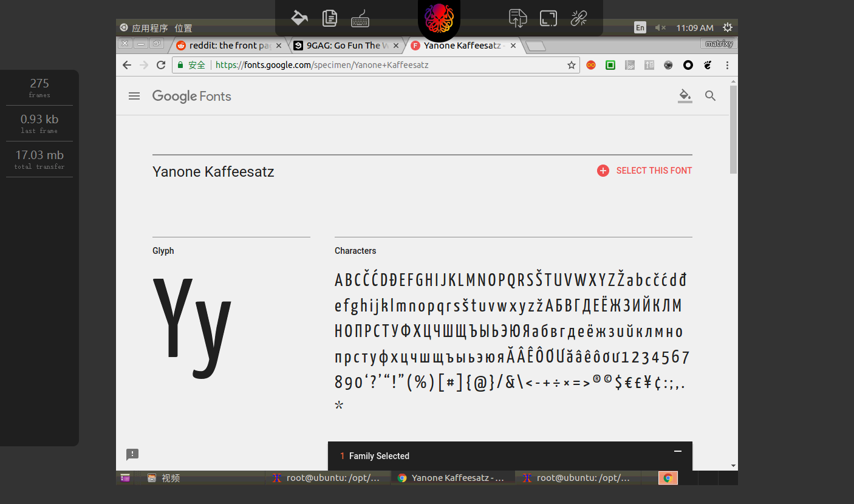Close the 9GAG tab
This screenshot has width=854, height=504.
coord(396,46)
